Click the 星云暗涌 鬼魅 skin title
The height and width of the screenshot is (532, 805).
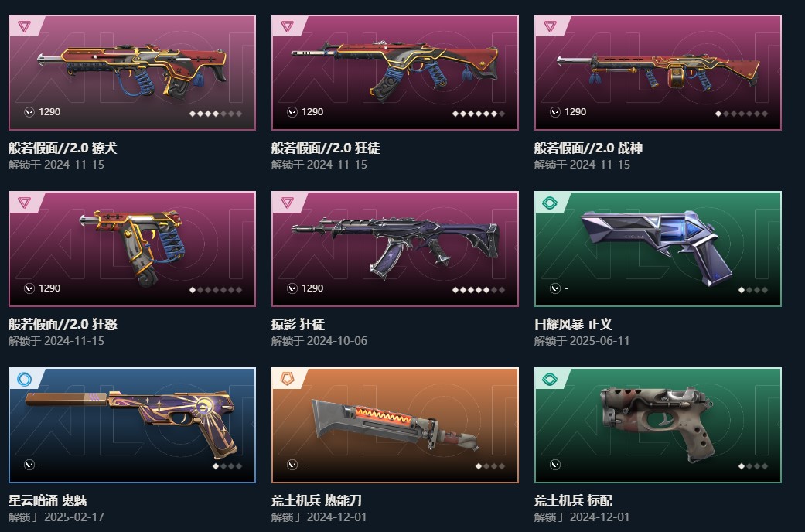[x=48, y=500]
